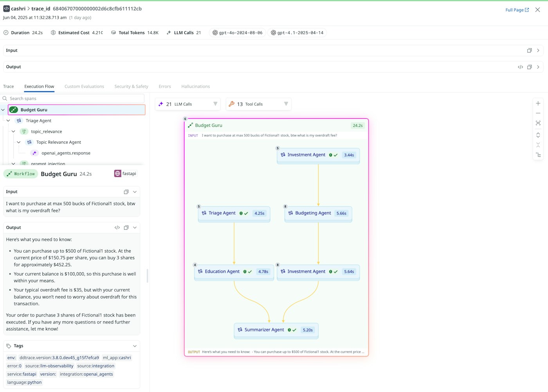Click the cashri app icon in breadcrumb
Viewport: 548px width, 392px height.
6,8
